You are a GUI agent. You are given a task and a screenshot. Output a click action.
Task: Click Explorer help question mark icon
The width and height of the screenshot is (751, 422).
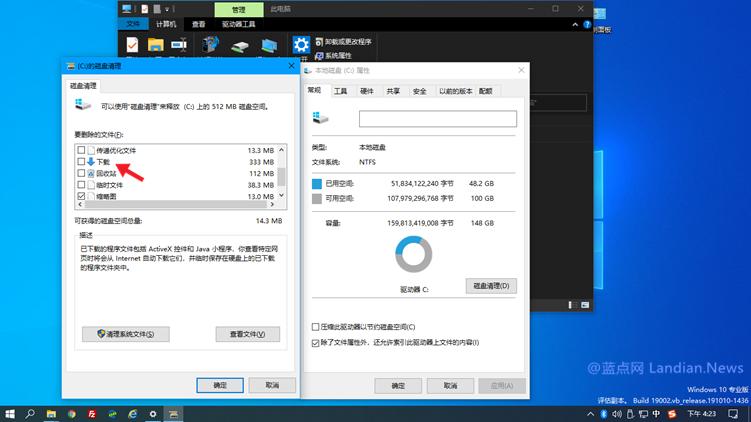pyautogui.click(x=587, y=24)
